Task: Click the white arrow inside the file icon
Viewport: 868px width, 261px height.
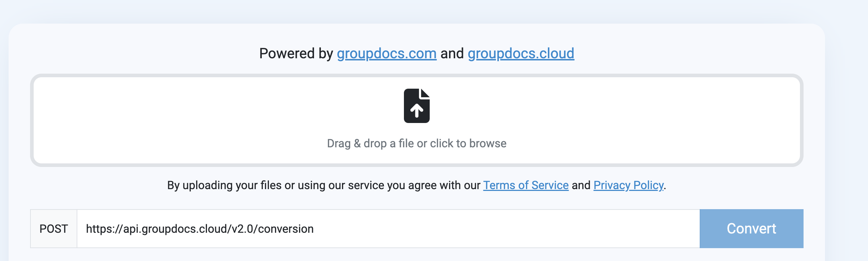Action: click(x=417, y=110)
